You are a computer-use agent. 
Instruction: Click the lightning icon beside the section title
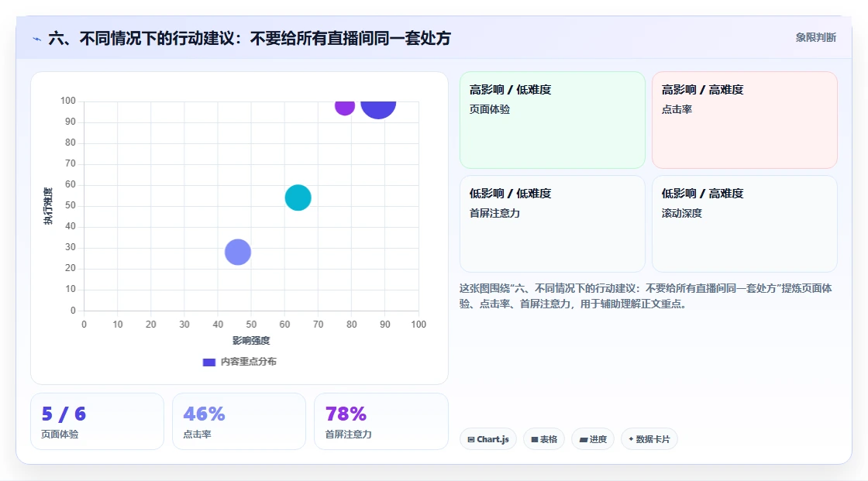[x=37, y=39]
